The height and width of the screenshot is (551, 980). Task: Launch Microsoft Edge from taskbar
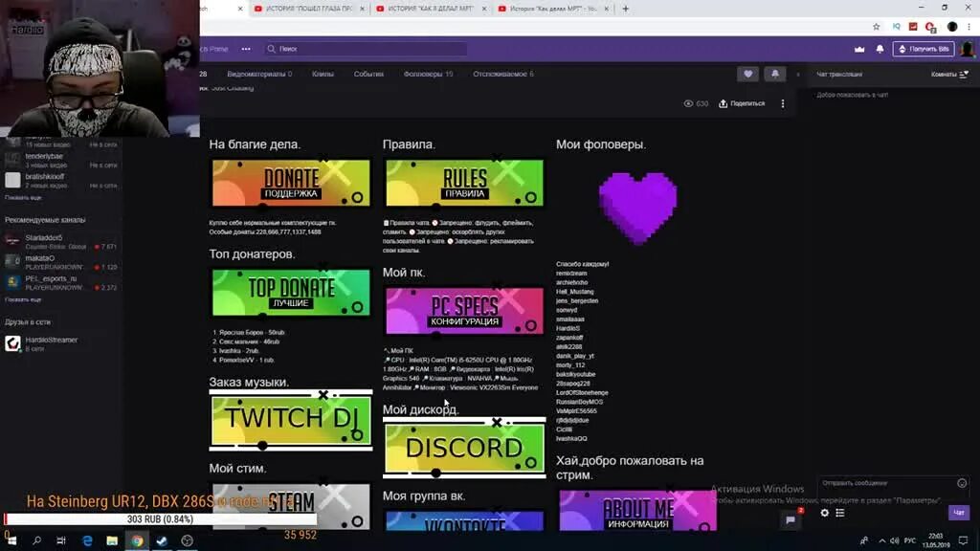click(x=87, y=540)
